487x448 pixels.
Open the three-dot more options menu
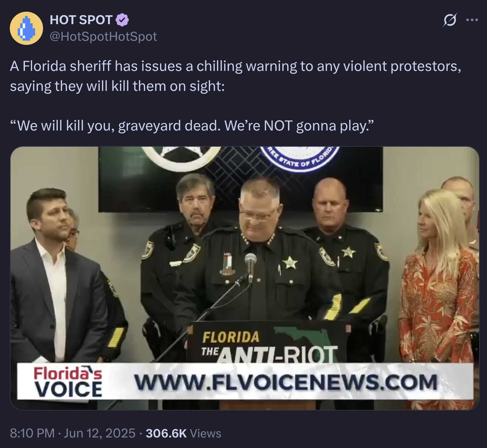click(472, 20)
